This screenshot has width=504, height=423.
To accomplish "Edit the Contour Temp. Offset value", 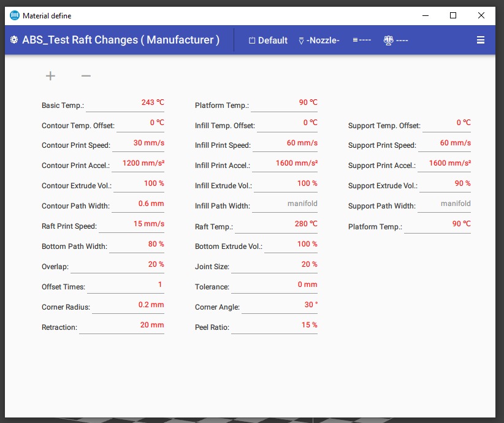I will pos(140,123).
